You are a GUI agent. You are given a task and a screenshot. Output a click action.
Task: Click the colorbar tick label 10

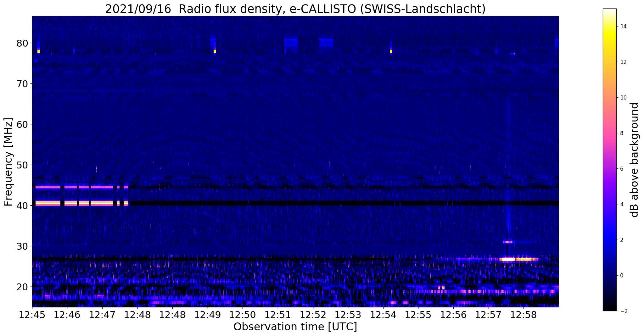click(623, 98)
